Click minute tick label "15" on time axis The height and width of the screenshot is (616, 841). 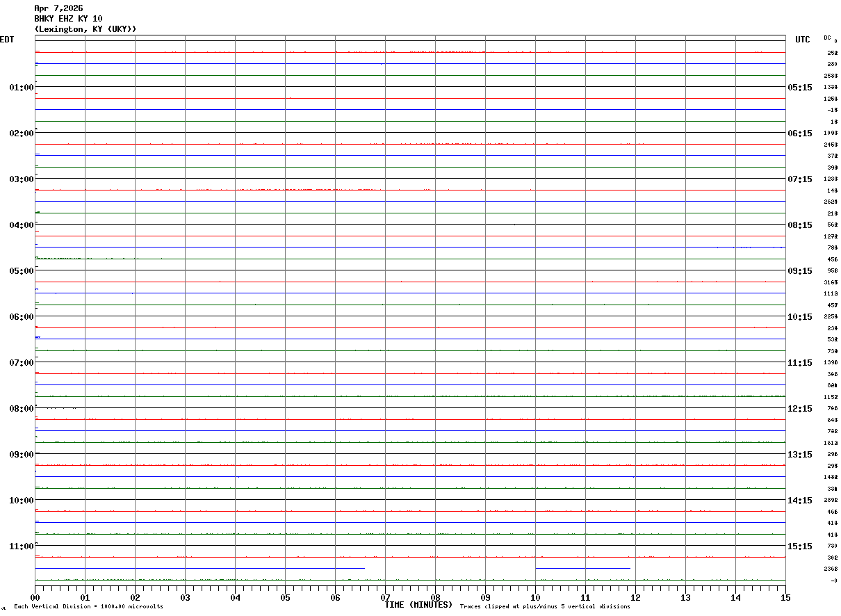(785, 597)
